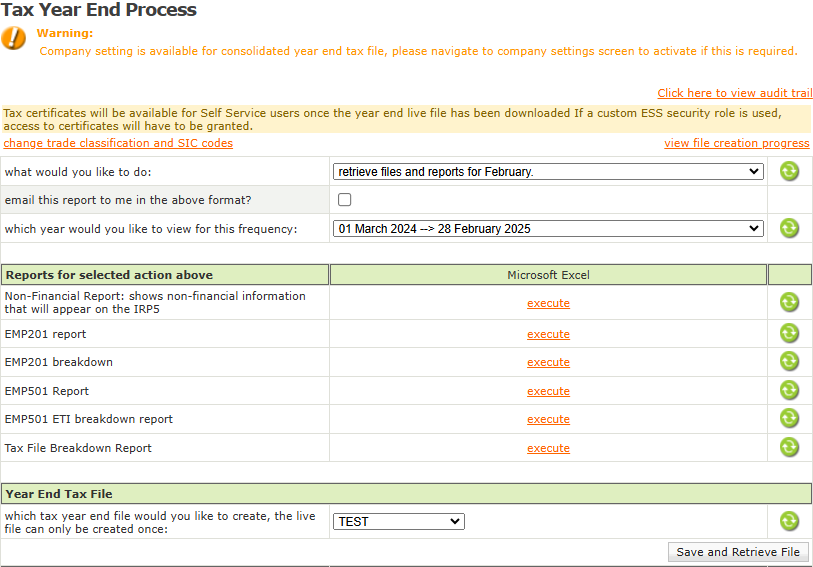The height and width of the screenshot is (567, 813).
Task: Click green icon for EMP201 report row
Action: 789,333
